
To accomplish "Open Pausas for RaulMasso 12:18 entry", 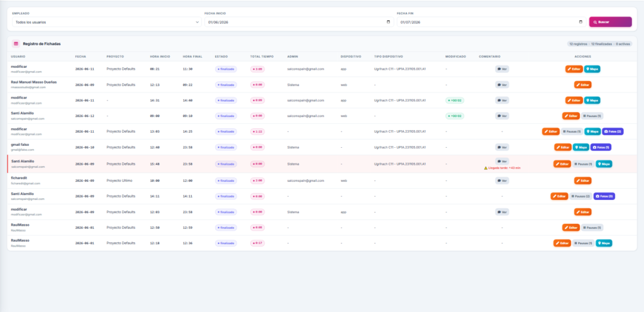I will [584, 243].
